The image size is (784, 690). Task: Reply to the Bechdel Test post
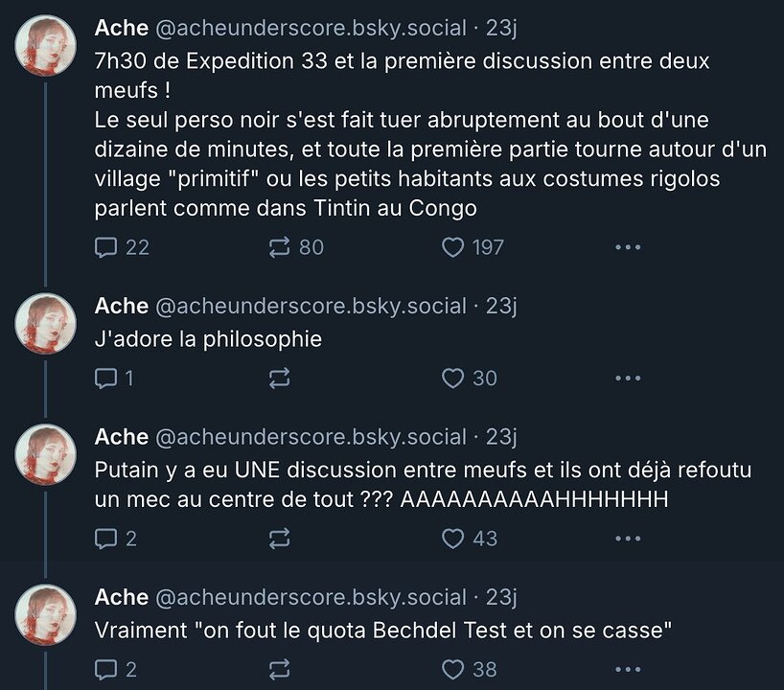coord(106,669)
